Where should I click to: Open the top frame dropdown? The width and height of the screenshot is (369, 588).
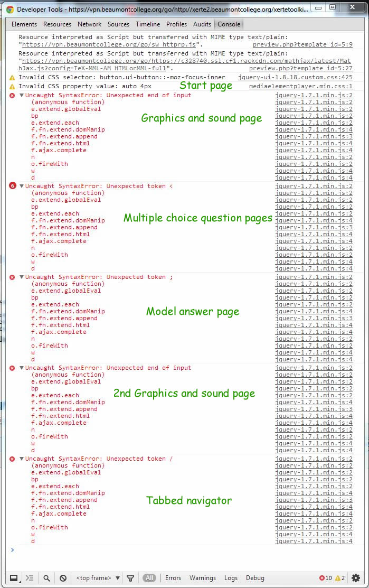tap(98, 578)
